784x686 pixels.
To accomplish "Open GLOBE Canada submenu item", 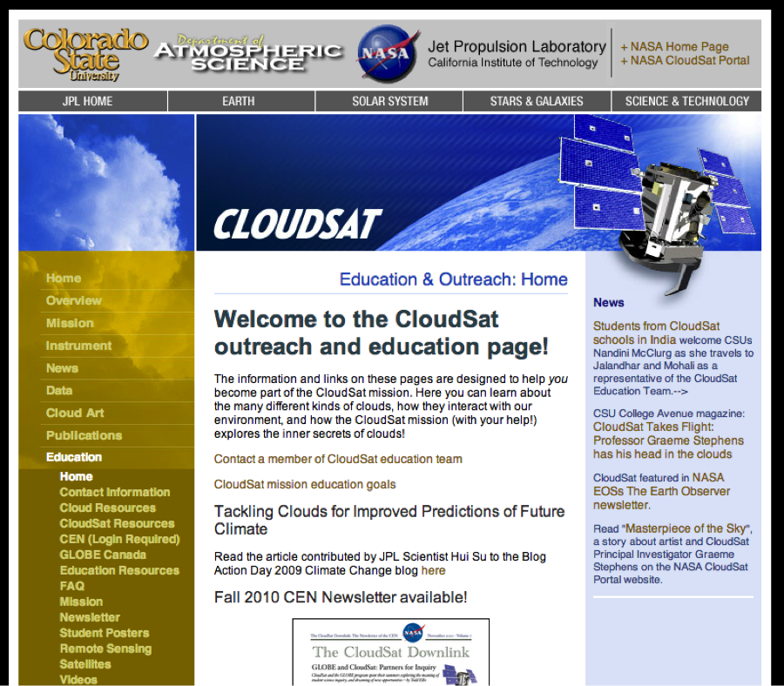I will point(103,555).
